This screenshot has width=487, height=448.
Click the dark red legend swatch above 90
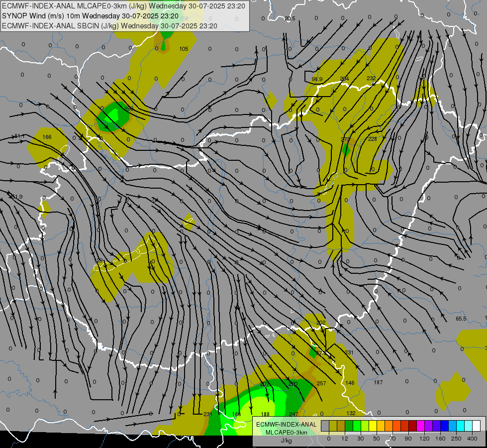413,426
